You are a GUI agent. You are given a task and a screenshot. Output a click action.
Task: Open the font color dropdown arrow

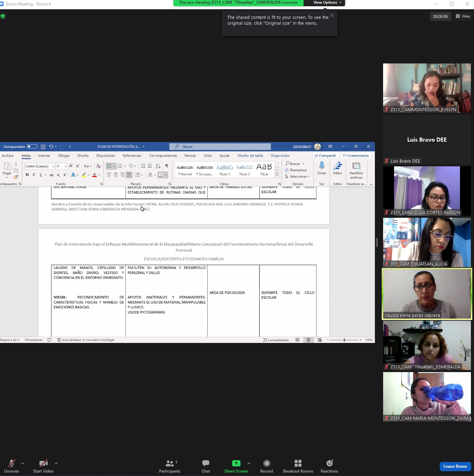pyautogui.click(x=99, y=175)
